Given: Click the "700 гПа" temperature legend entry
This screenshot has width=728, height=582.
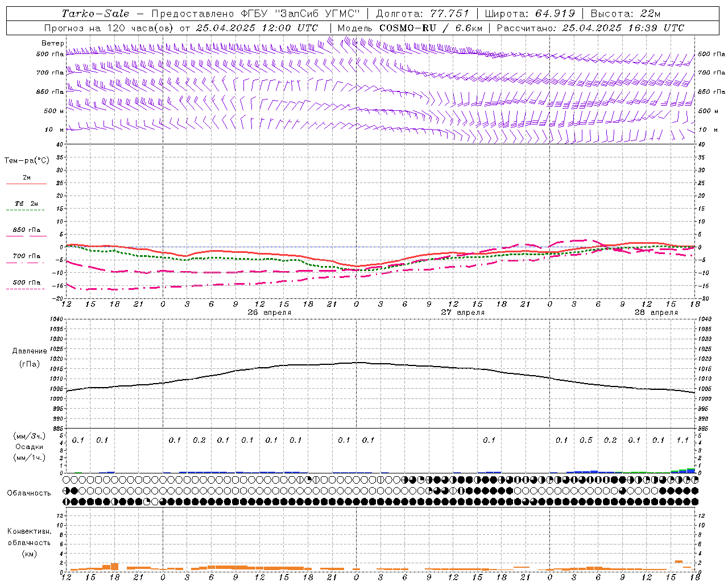Looking at the screenshot, I should pos(27,256).
